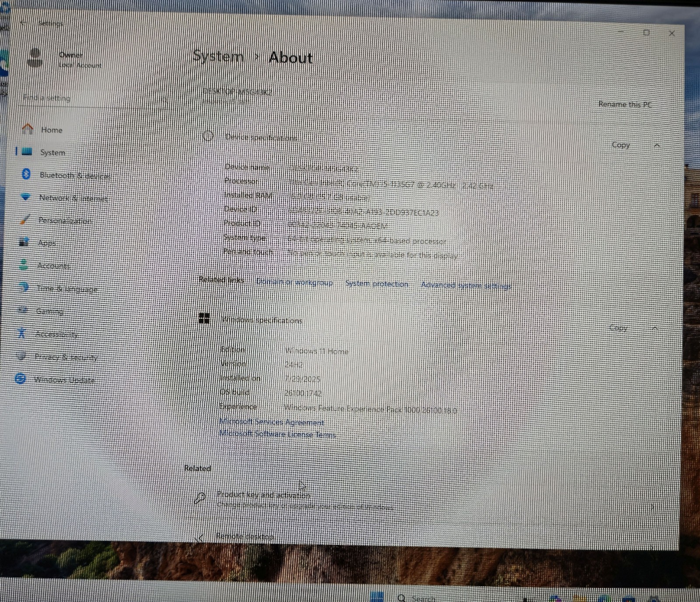
Task: Select the Installed RAM value text
Action: tap(329, 197)
